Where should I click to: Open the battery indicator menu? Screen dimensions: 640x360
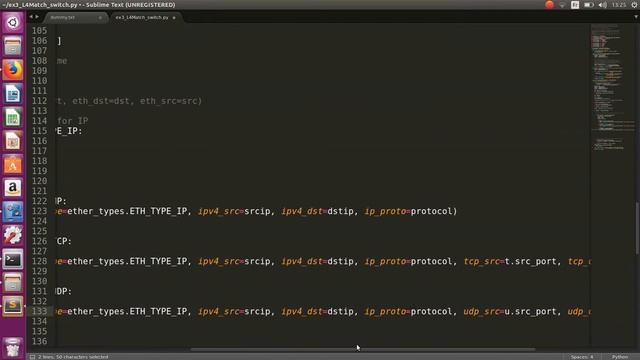(x=588, y=5)
